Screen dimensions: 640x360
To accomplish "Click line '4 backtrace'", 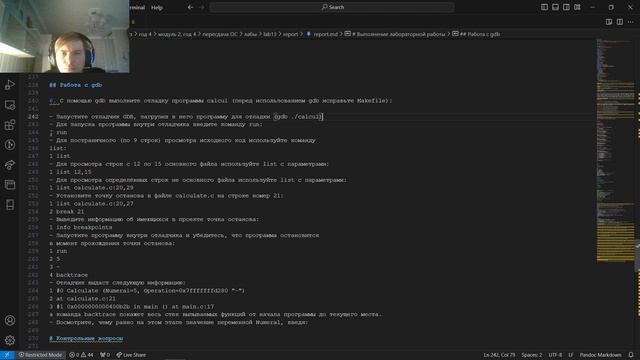I will tap(69, 275).
